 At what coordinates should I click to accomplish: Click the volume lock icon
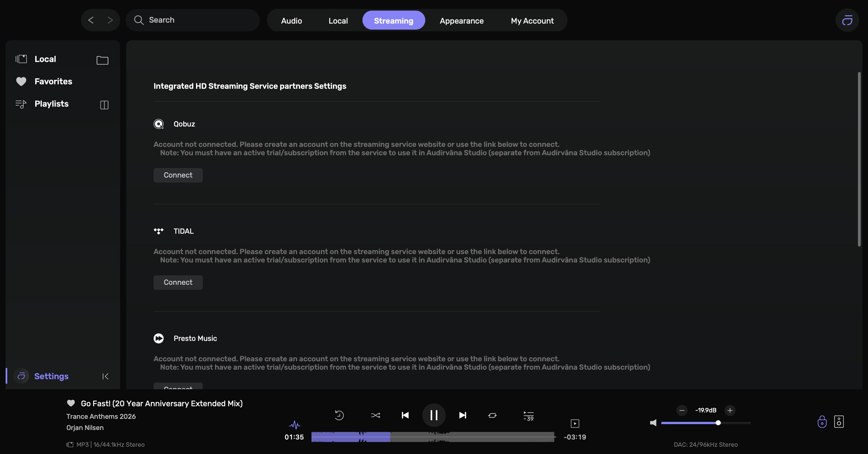pyautogui.click(x=822, y=421)
